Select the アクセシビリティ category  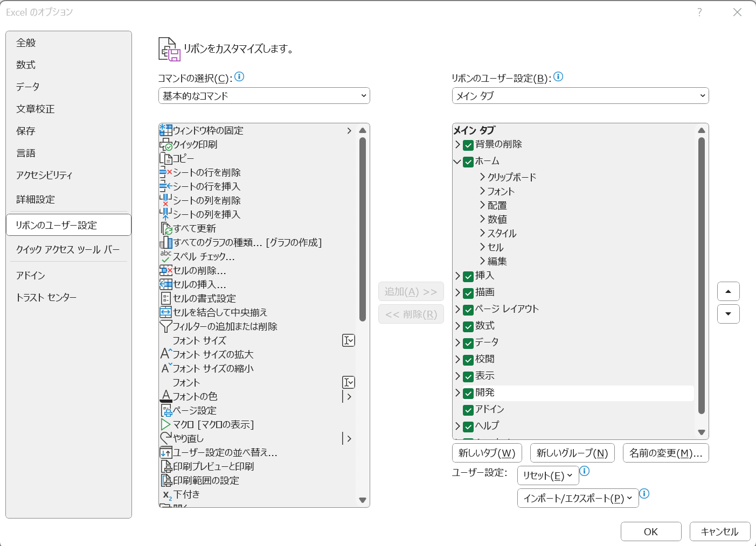(x=68, y=175)
